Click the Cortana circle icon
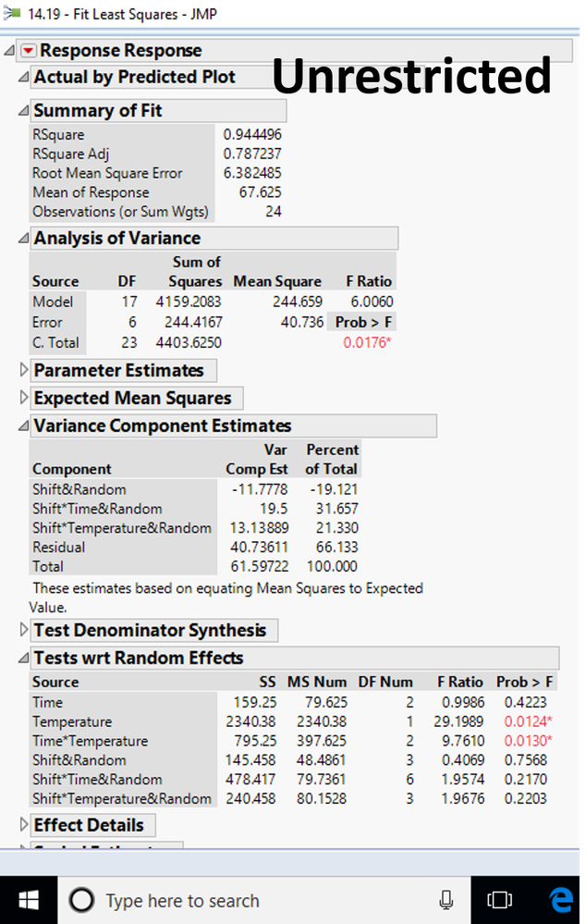Image resolution: width=586 pixels, height=924 pixels. tap(81, 901)
